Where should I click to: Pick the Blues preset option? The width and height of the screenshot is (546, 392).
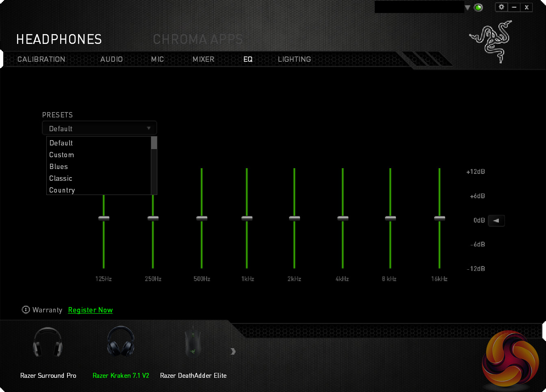(99, 167)
